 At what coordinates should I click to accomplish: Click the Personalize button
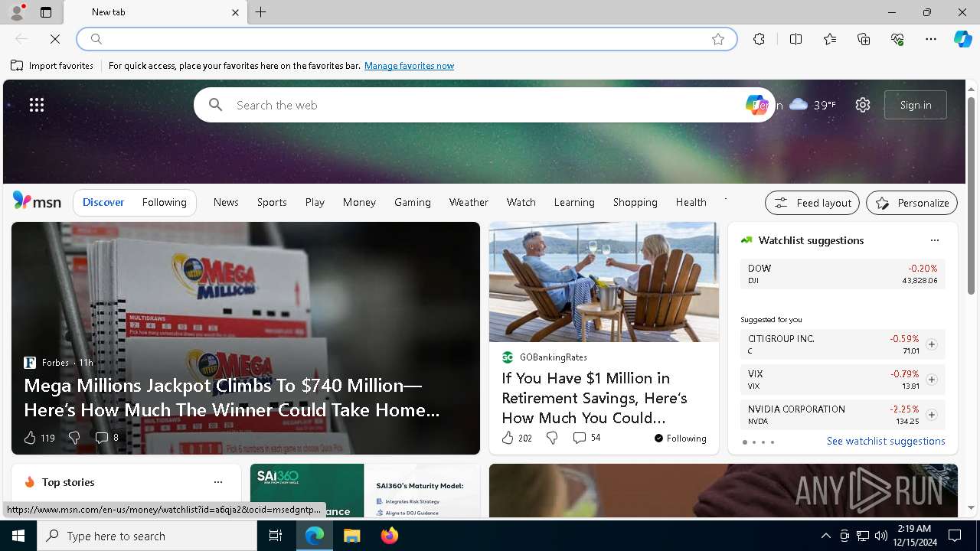tap(912, 203)
